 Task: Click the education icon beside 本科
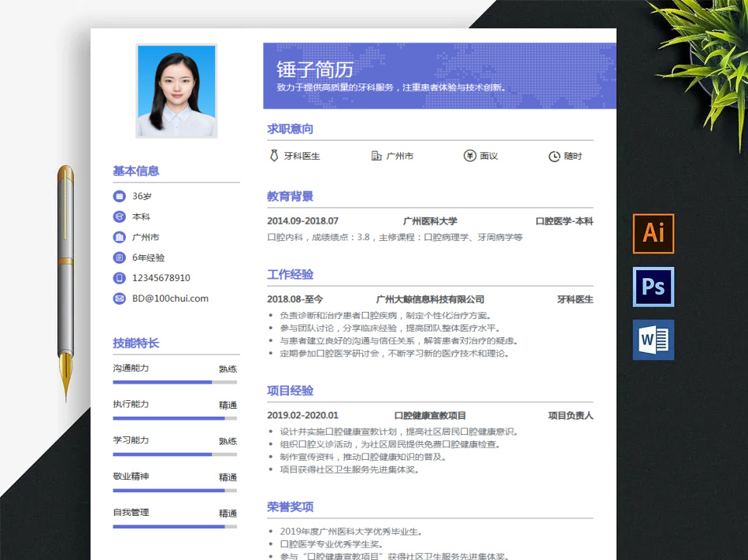(119, 217)
